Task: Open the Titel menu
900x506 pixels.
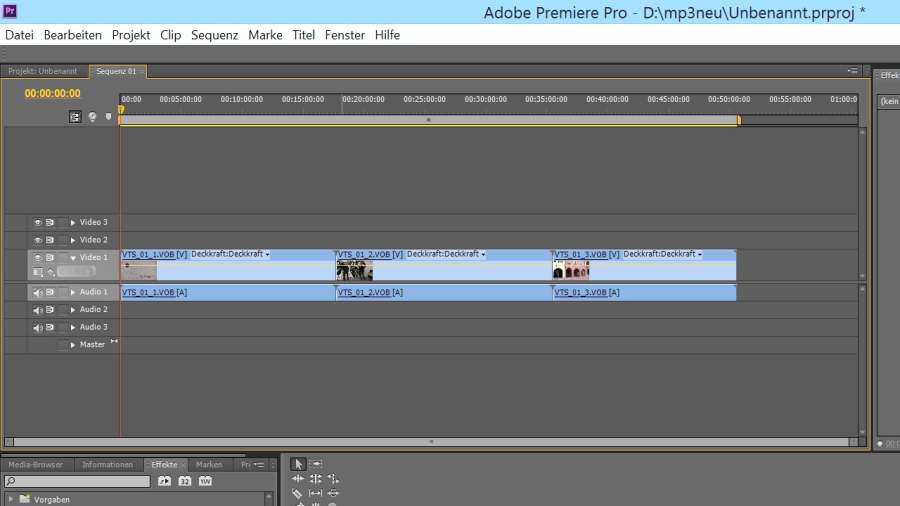Action: (x=304, y=35)
